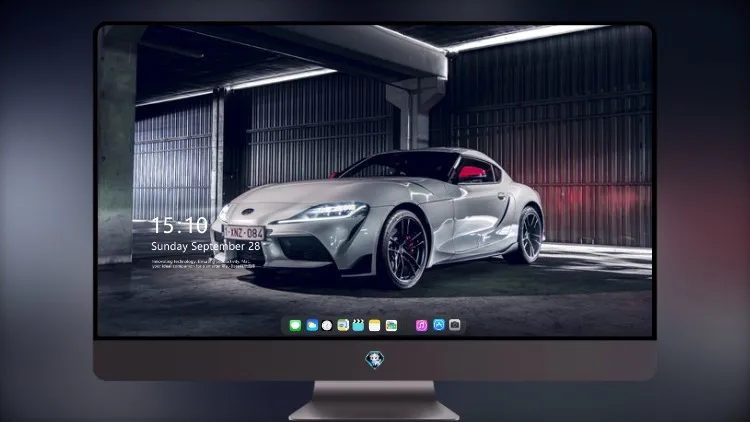Viewport: 750px width, 422px height.
Task: Click the 15:10 clock widget
Action: tap(180, 225)
